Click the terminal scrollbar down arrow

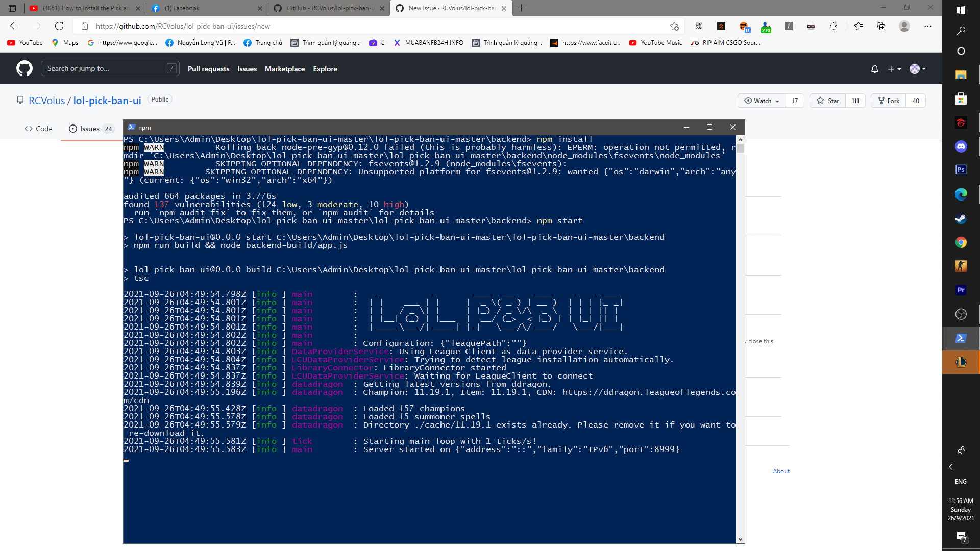[x=741, y=539]
